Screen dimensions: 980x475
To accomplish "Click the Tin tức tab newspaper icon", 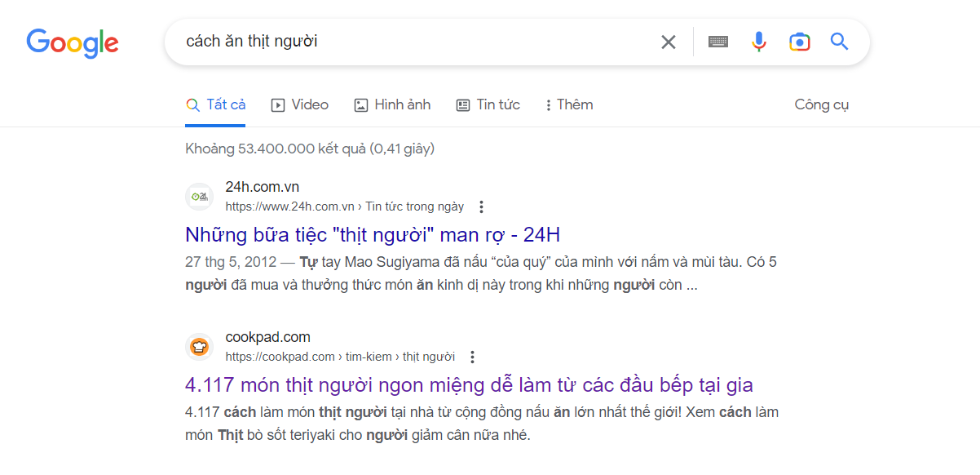I will pyautogui.click(x=463, y=105).
